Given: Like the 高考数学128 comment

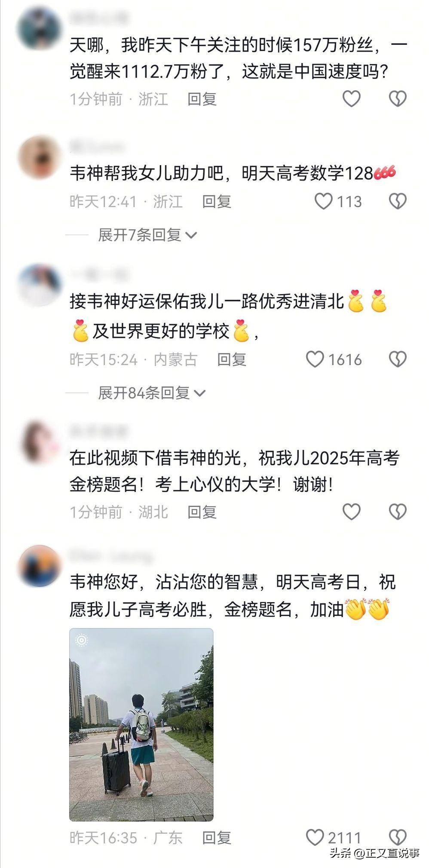Looking at the screenshot, I should point(323,201).
